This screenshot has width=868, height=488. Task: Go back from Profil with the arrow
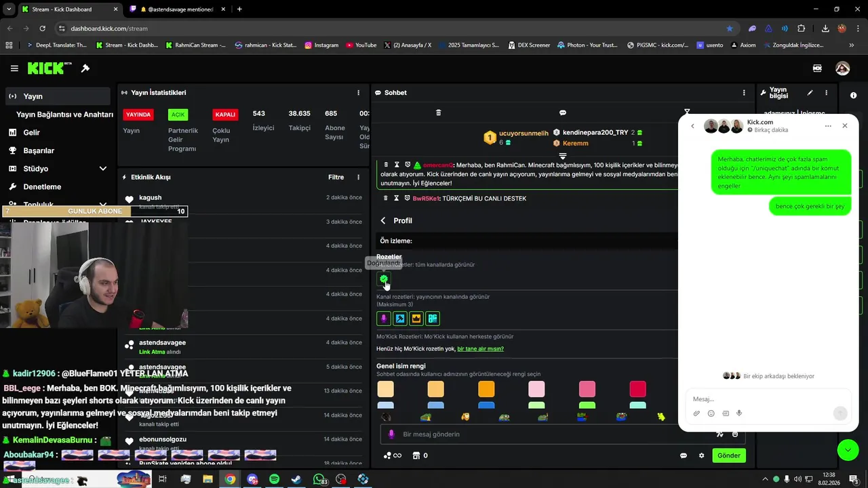point(383,221)
